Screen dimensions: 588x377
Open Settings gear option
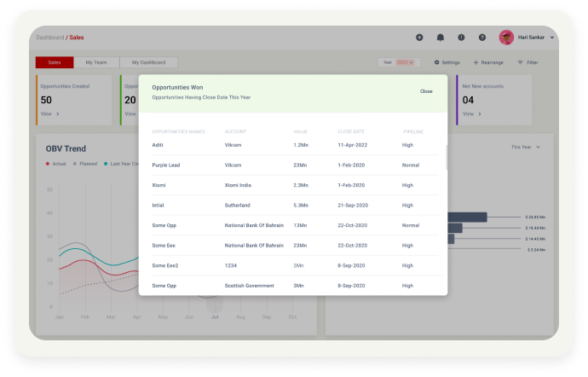click(x=447, y=62)
